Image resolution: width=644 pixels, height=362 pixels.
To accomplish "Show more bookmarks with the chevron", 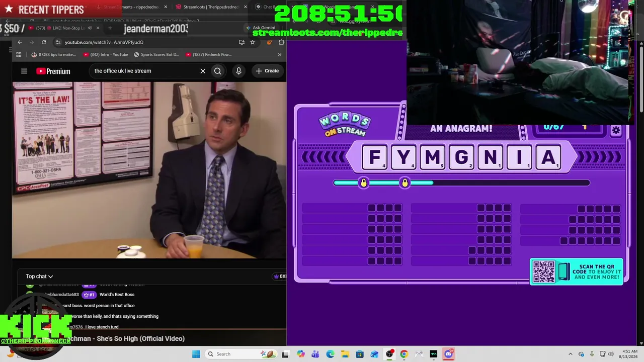I will coord(280,54).
